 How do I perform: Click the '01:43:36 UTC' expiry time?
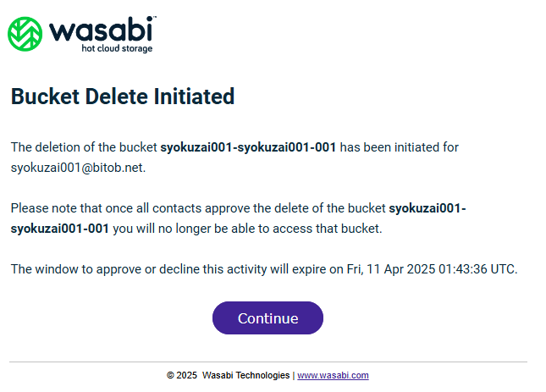477,269
